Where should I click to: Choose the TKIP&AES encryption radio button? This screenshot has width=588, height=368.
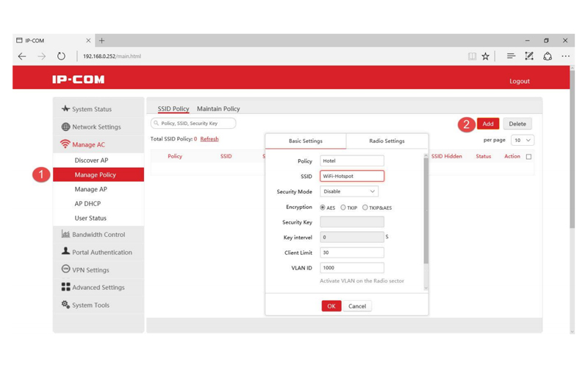coord(365,208)
